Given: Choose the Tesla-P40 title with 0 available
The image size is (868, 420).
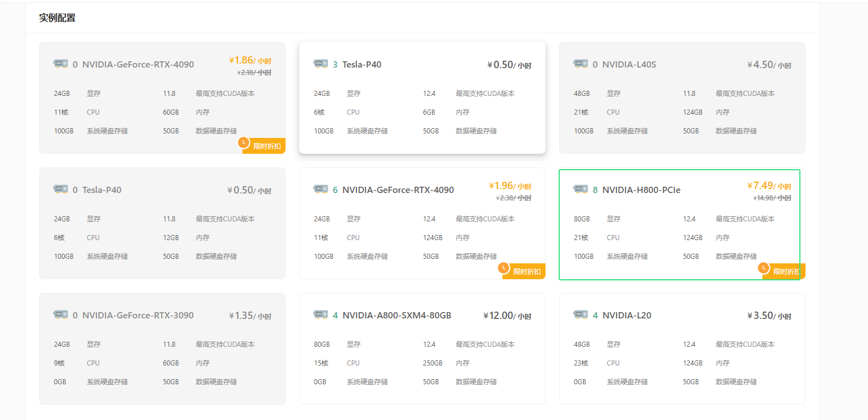Looking at the screenshot, I should tap(102, 190).
